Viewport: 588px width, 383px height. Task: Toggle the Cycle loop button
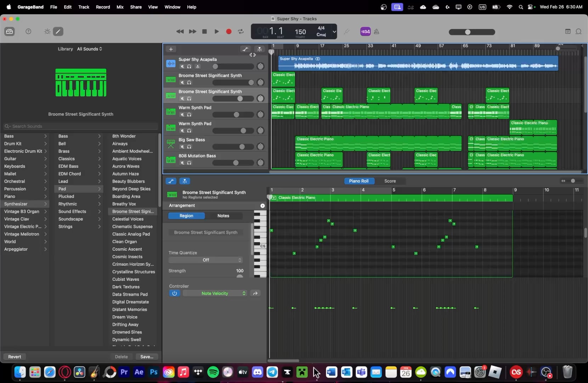pos(241,32)
